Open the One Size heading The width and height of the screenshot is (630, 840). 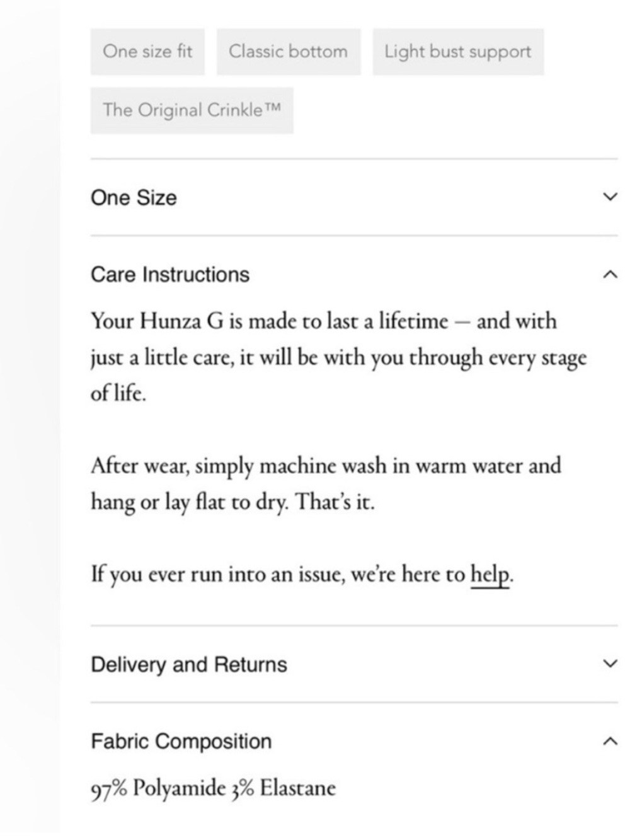tap(134, 198)
